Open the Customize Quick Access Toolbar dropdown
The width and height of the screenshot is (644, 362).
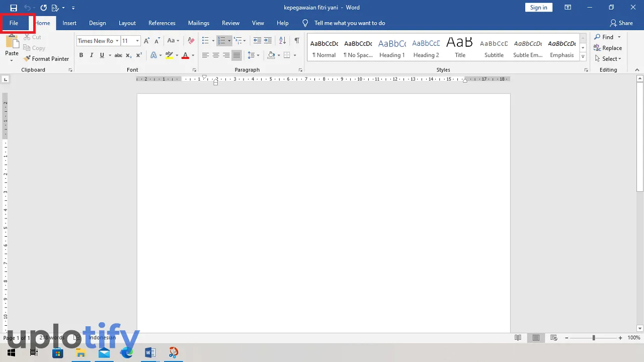click(x=73, y=8)
